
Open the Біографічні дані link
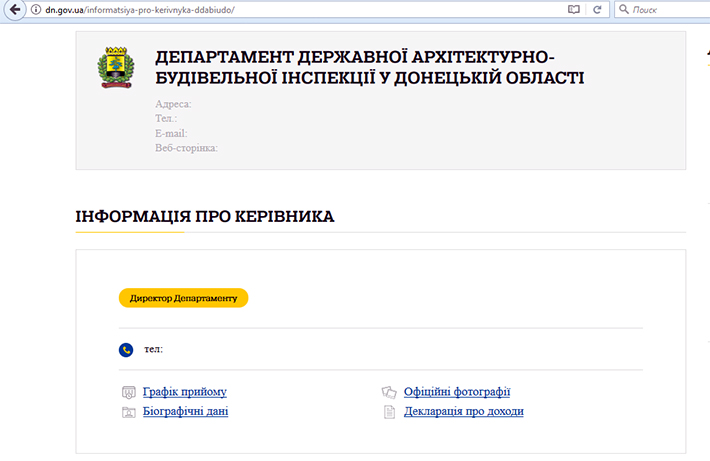click(x=186, y=411)
